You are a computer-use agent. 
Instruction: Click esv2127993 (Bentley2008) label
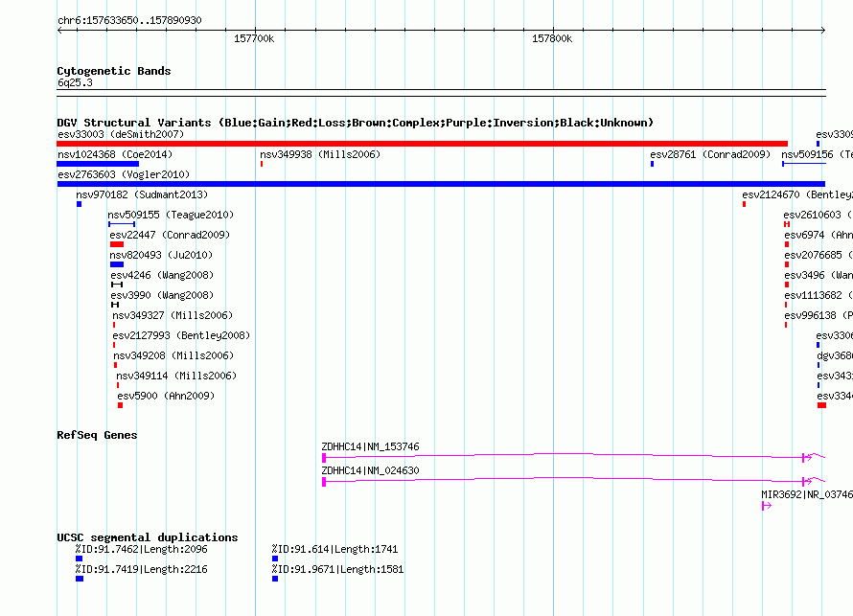[x=181, y=335]
